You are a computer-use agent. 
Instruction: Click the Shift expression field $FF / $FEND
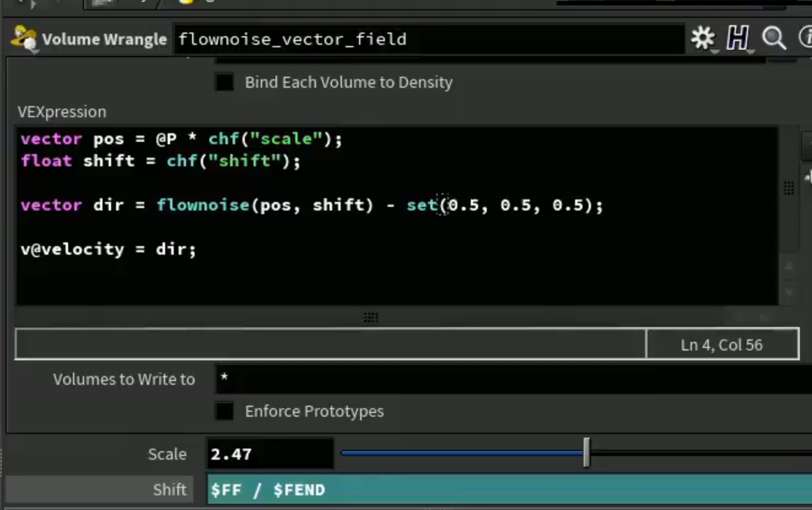(x=509, y=490)
